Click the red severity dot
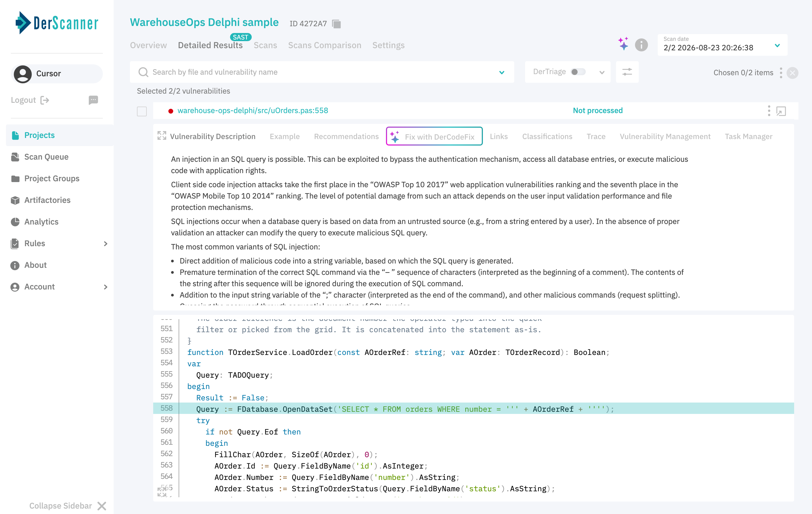Screen dimensions: 812x514 click(171, 111)
